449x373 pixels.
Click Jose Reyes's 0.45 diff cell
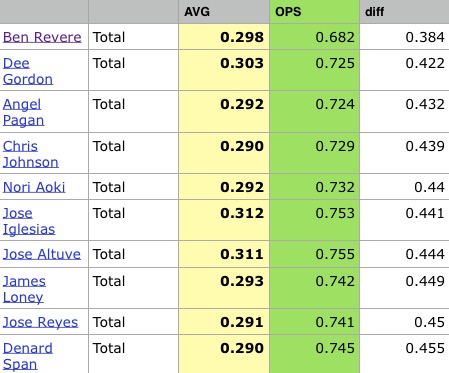tap(405, 322)
